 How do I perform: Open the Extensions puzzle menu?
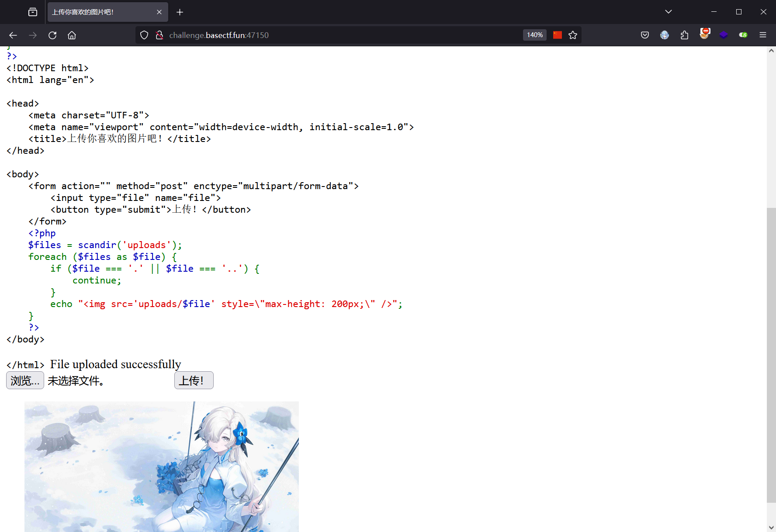point(684,35)
